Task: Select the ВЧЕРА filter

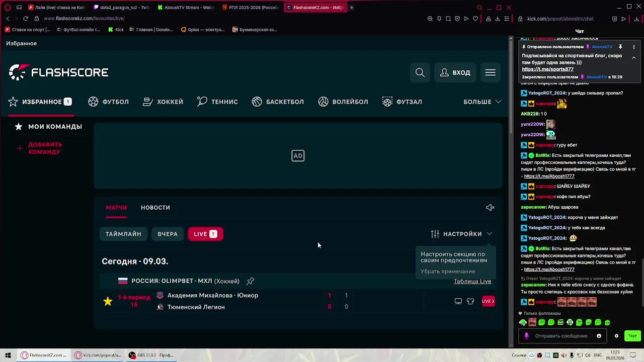Action: (168, 234)
